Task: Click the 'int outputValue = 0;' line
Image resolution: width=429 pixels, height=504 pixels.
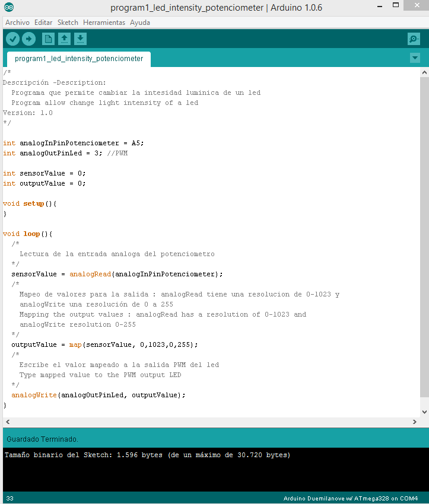Action: [45, 184]
